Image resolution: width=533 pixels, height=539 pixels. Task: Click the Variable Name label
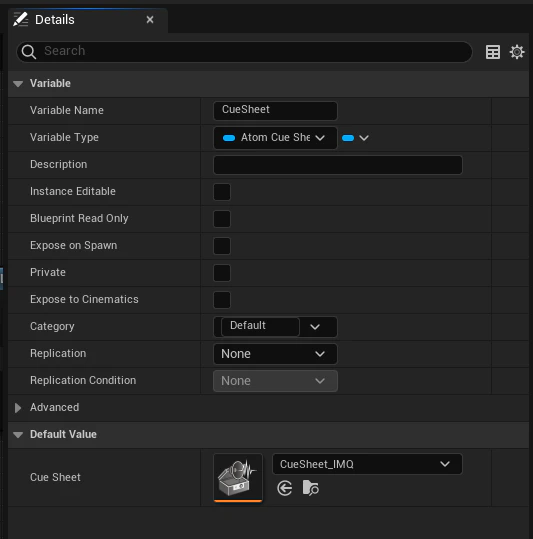pyautogui.click(x=67, y=110)
